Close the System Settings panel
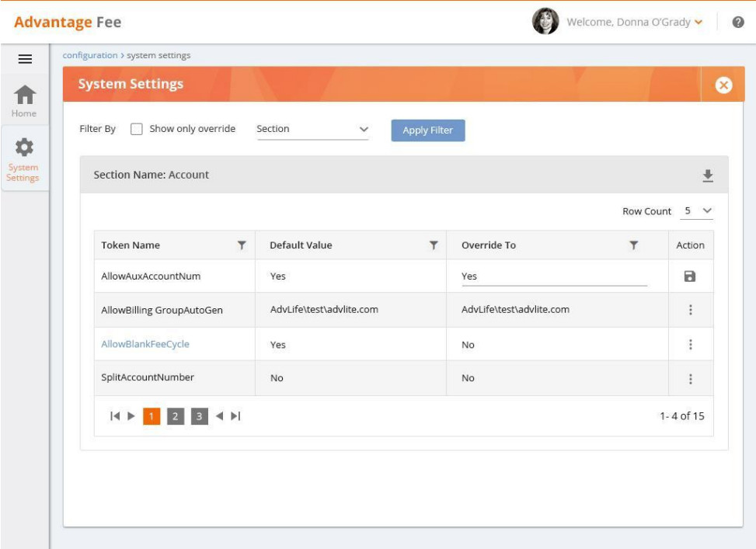This screenshot has width=756, height=549. (723, 85)
